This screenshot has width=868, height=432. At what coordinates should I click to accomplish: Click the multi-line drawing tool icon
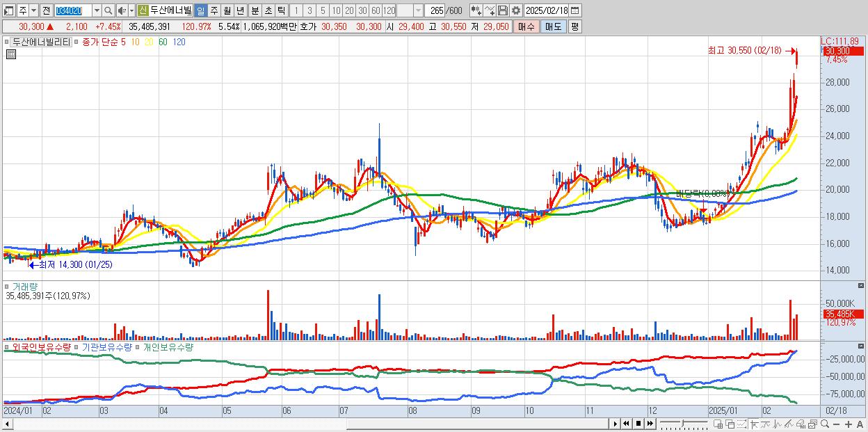789,424
